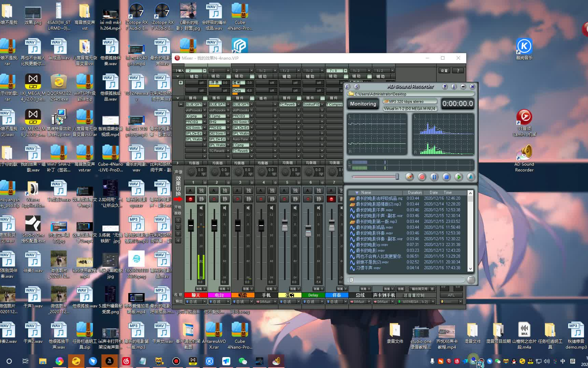588x368 pixels.
Task: Click the blue triangle eject icon in the recorder
Action: tap(471, 177)
